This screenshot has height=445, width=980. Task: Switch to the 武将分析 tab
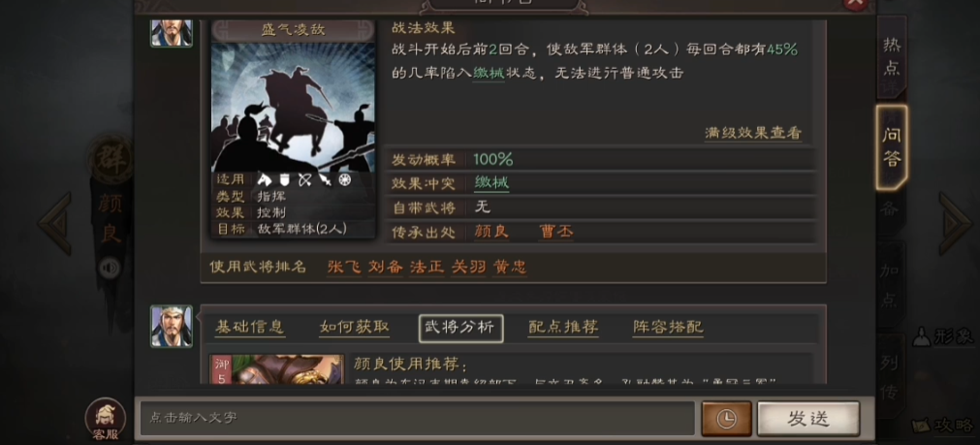coord(460,328)
